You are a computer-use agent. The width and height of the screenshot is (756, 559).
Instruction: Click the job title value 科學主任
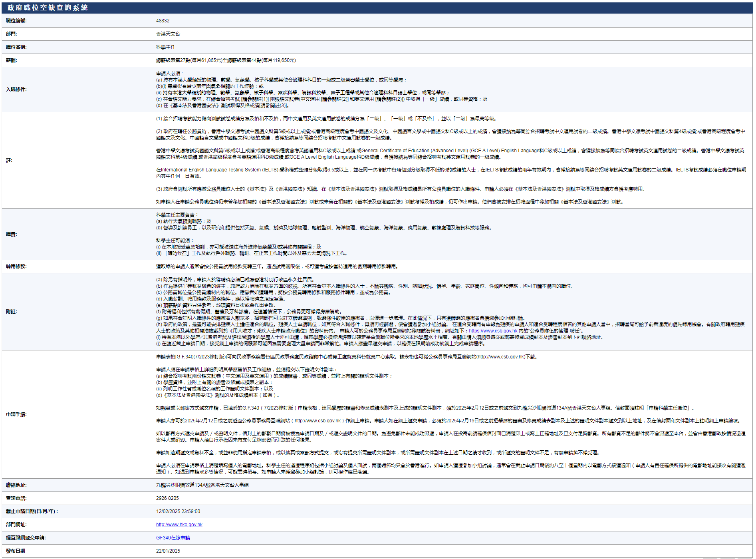[x=166, y=47]
